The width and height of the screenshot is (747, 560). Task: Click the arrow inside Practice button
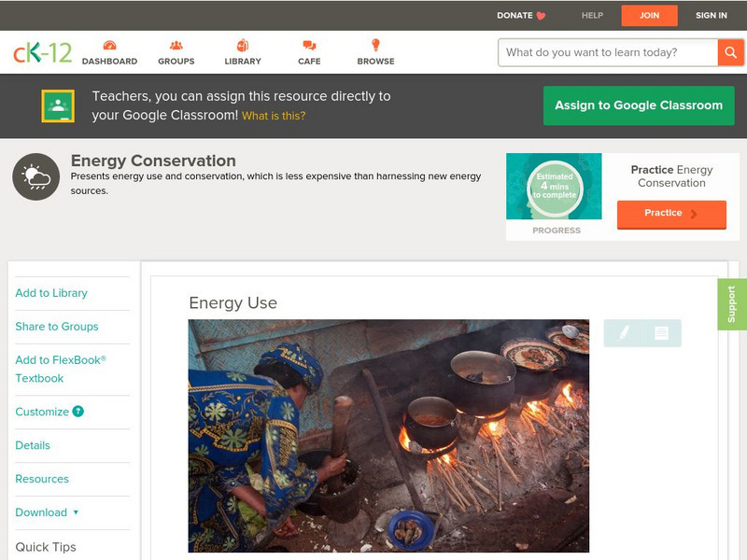[694, 214]
